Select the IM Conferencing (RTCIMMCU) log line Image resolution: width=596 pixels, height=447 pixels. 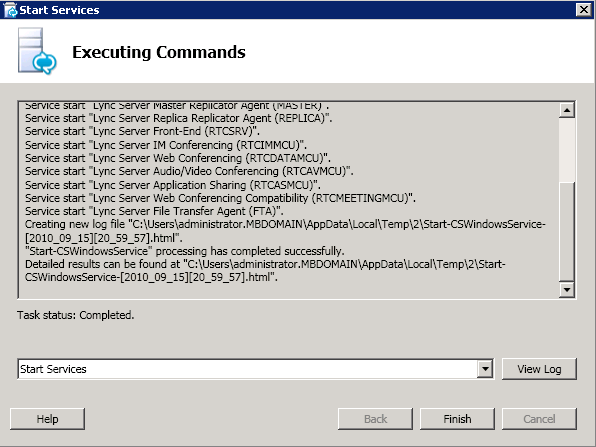[x=166, y=145]
